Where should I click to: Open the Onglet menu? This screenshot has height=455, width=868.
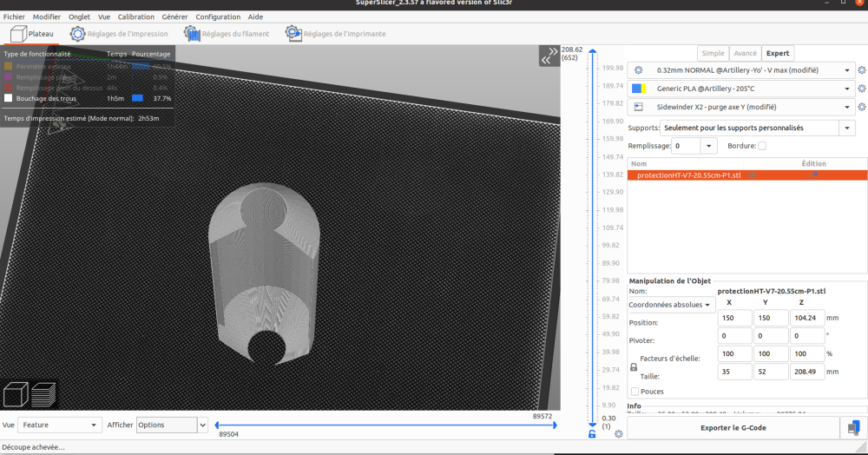point(79,16)
